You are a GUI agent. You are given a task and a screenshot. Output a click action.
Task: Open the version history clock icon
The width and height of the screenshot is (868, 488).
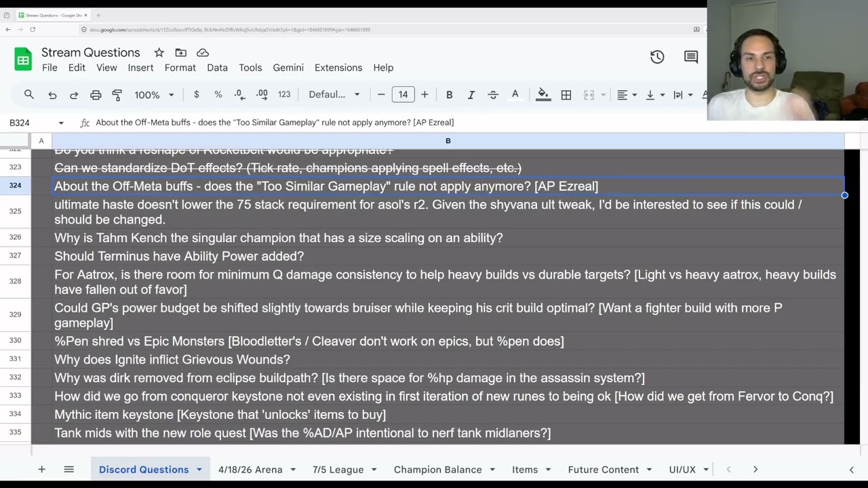657,58
